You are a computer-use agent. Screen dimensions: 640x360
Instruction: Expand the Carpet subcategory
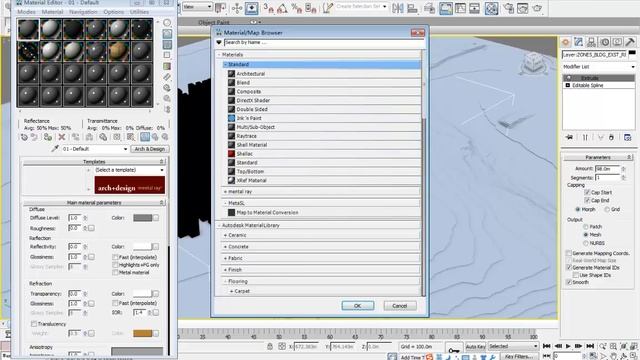[231, 291]
